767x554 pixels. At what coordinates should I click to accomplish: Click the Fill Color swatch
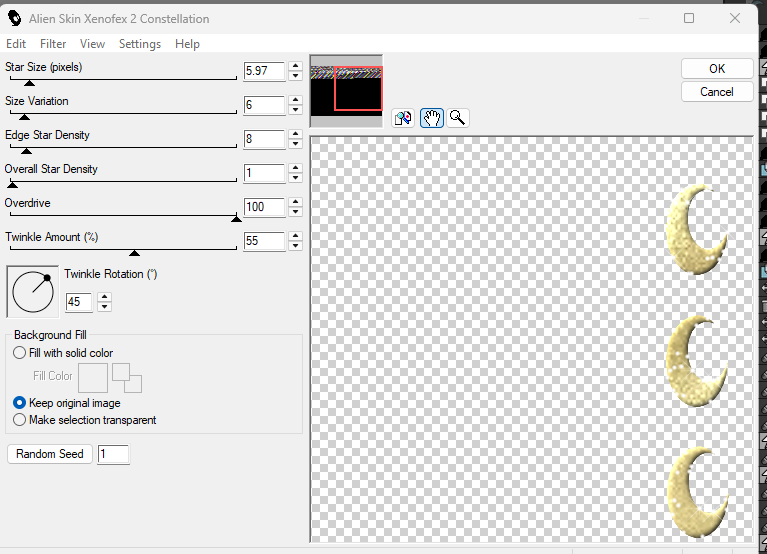[93, 378]
